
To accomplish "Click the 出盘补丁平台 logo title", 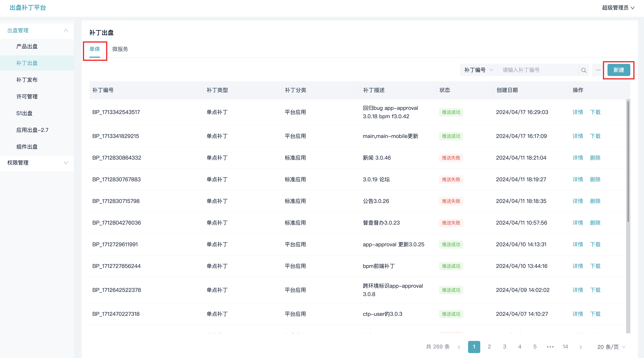I will pyautogui.click(x=28, y=8).
